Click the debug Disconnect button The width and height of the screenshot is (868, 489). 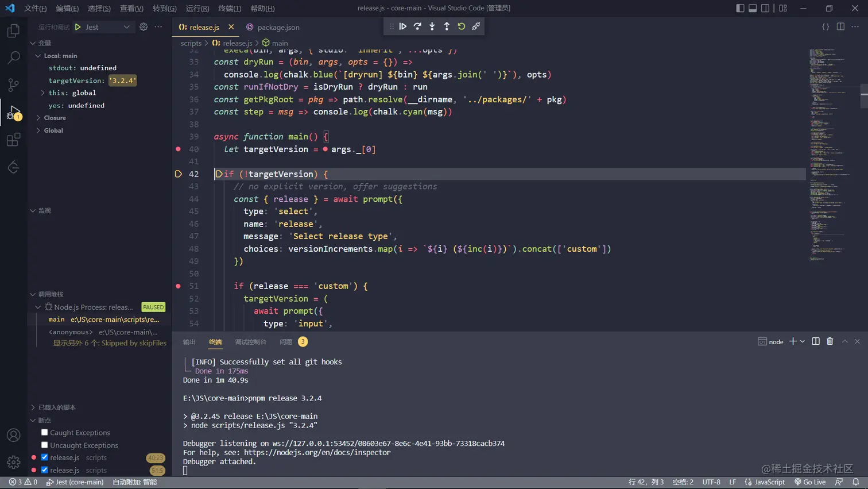point(476,26)
